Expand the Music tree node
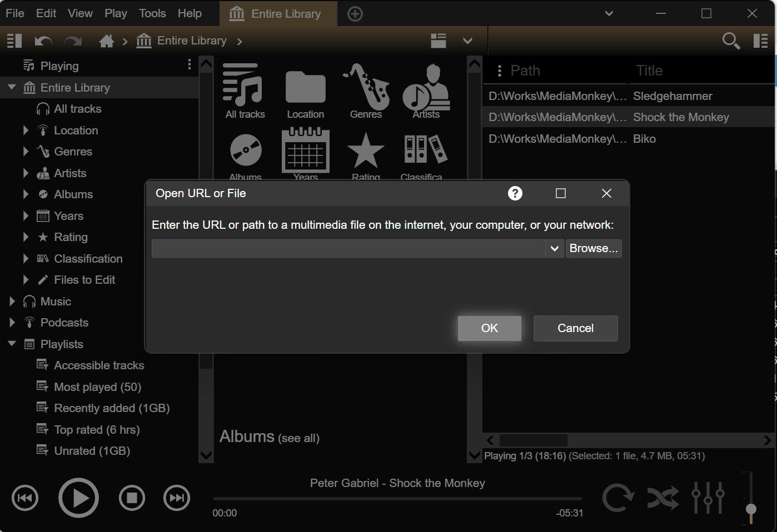This screenshot has height=532, width=777. pos(12,302)
